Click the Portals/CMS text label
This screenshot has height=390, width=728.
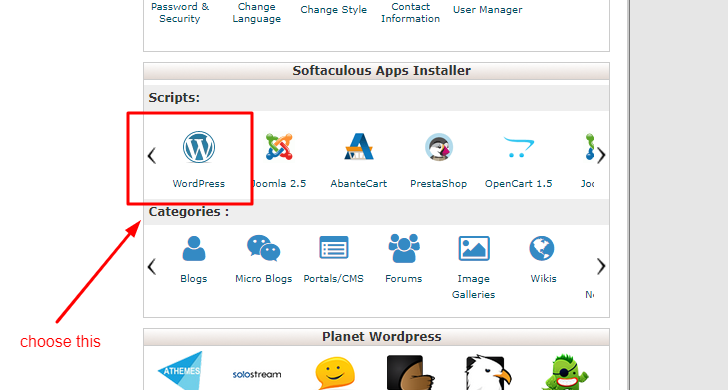click(334, 279)
